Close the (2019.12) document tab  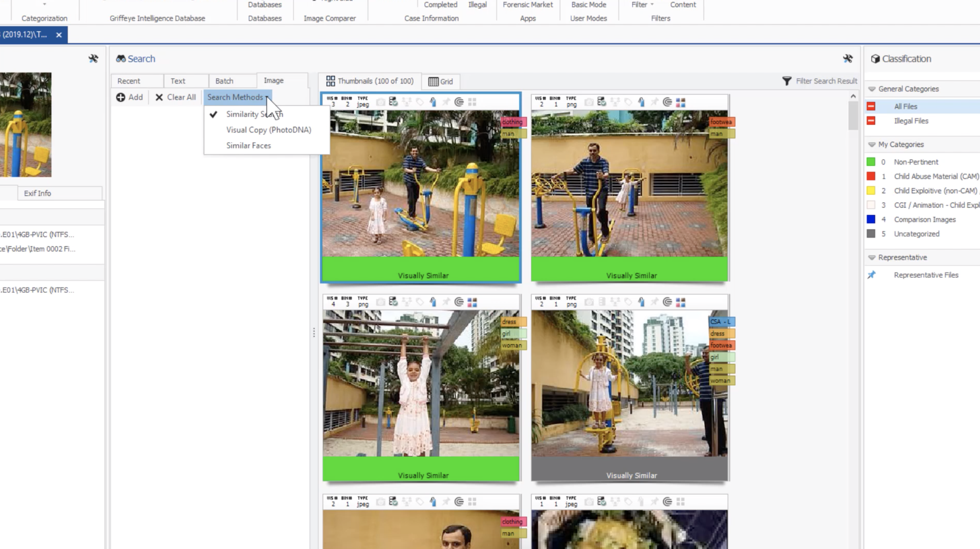pyautogui.click(x=59, y=35)
